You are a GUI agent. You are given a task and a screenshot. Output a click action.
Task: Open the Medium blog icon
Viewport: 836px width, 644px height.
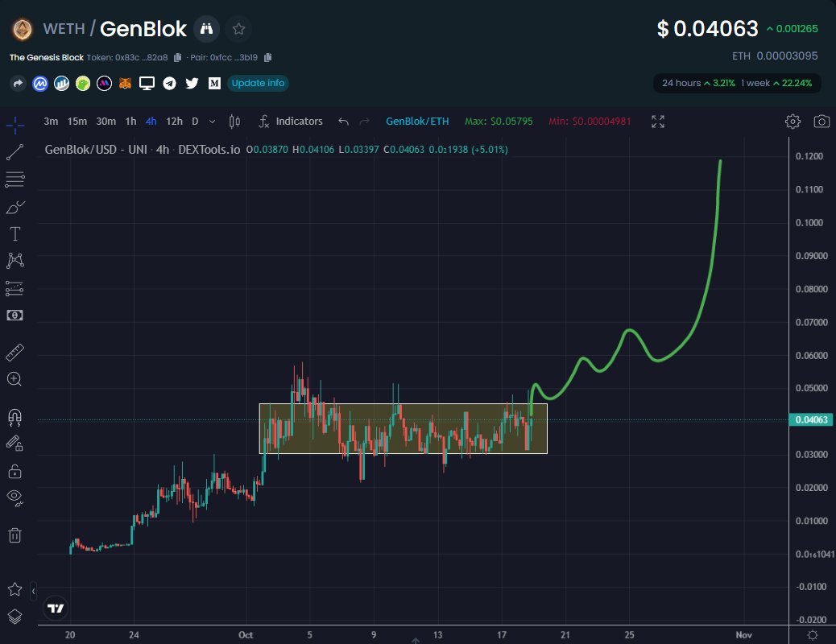tap(214, 83)
